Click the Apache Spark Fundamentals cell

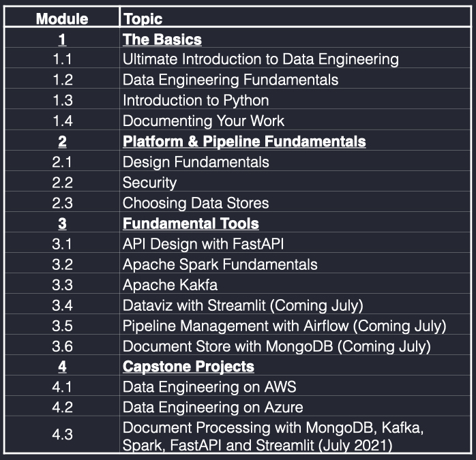click(x=295, y=263)
